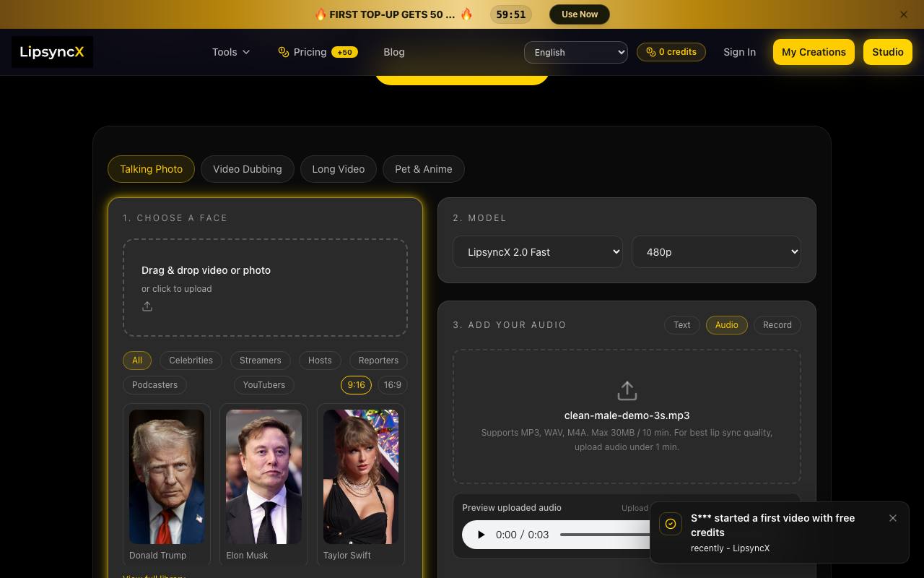Click the audio preview seek bar

click(x=605, y=535)
